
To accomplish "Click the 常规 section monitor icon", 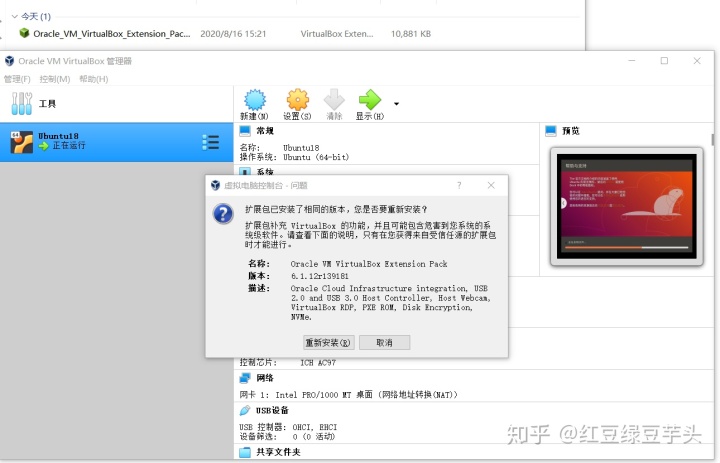I will (245, 131).
